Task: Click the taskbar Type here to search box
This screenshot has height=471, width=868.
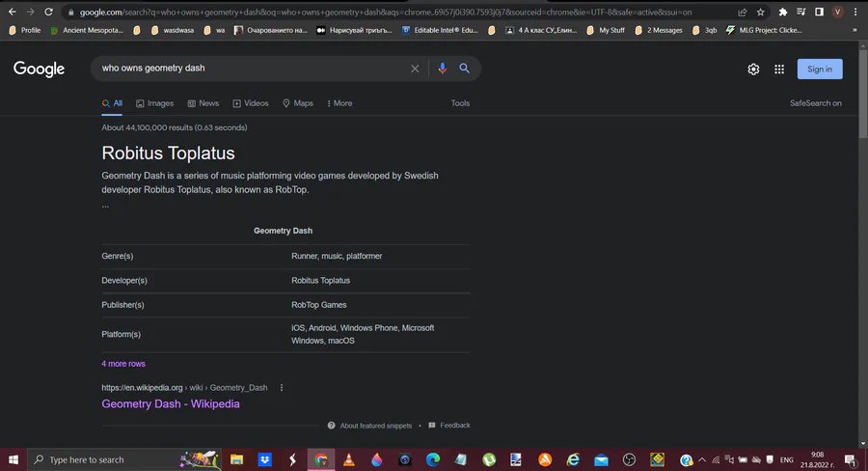Action: tap(124, 459)
